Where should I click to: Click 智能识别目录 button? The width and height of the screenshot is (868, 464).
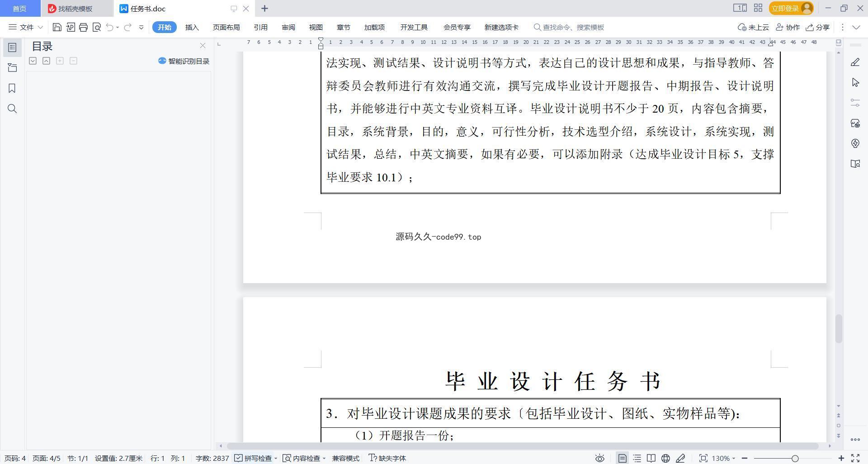[184, 61]
